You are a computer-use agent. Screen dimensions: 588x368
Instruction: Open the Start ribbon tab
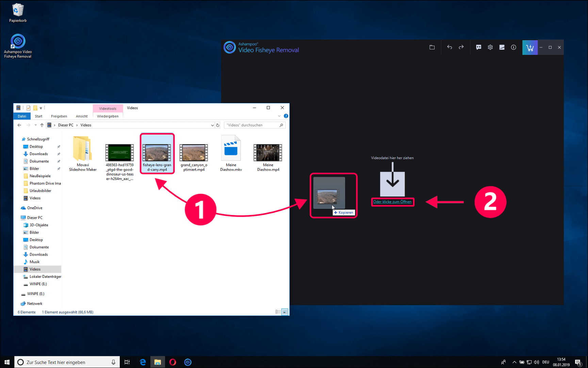[x=38, y=116]
